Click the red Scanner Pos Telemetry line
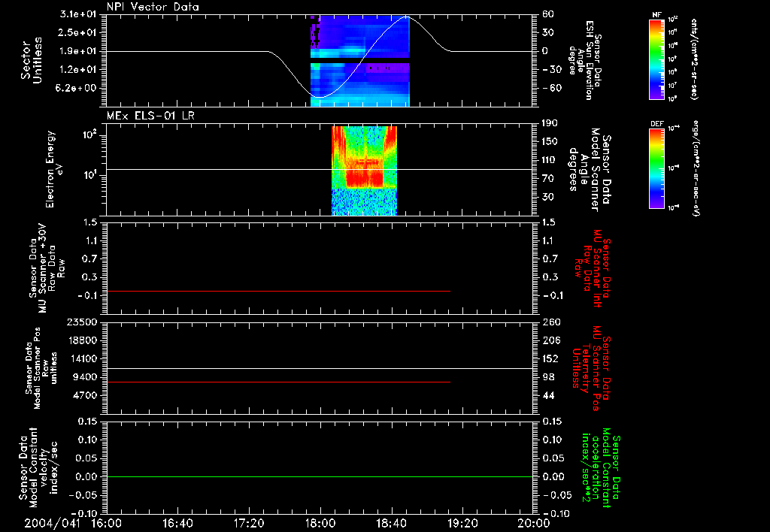 click(x=278, y=382)
